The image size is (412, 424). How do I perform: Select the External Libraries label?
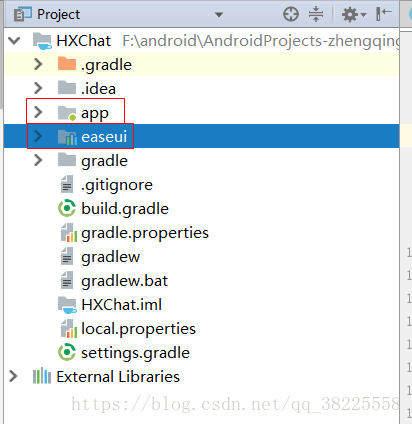[x=118, y=377]
